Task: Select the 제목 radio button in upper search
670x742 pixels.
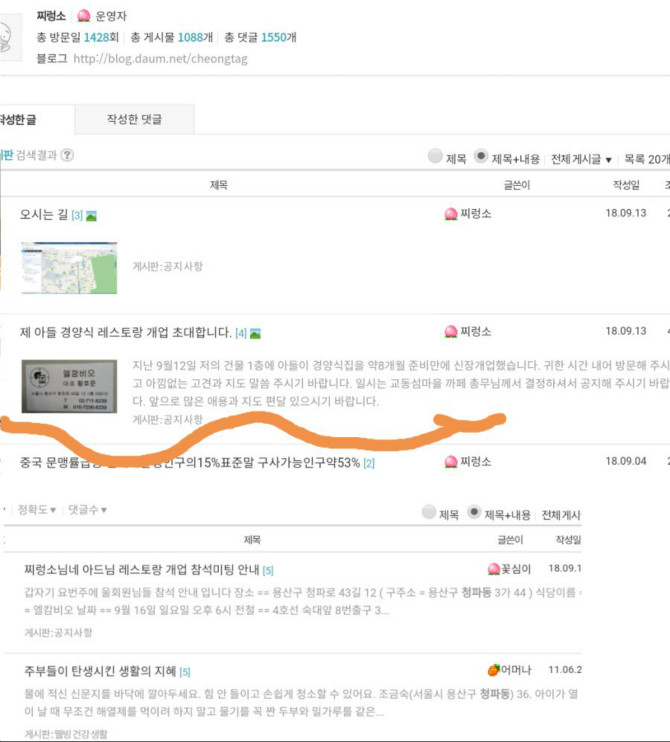Action: [435, 156]
